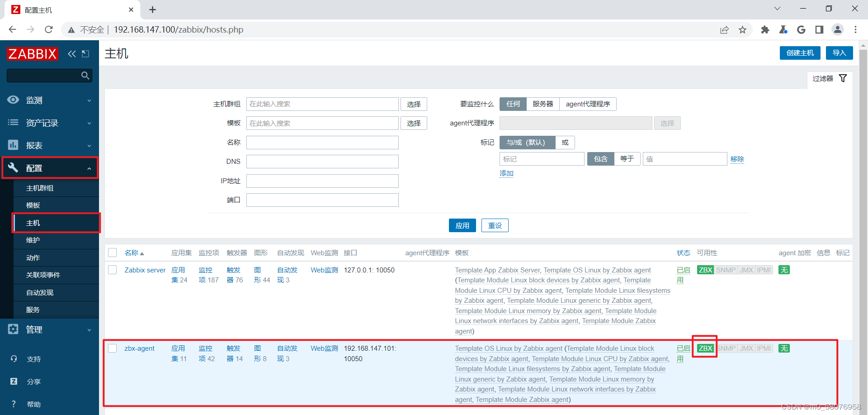This screenshot has height=415, width=868.
Task: Collapse the sidebar with double-arrow icon
Action: click(x=72, y=54)
